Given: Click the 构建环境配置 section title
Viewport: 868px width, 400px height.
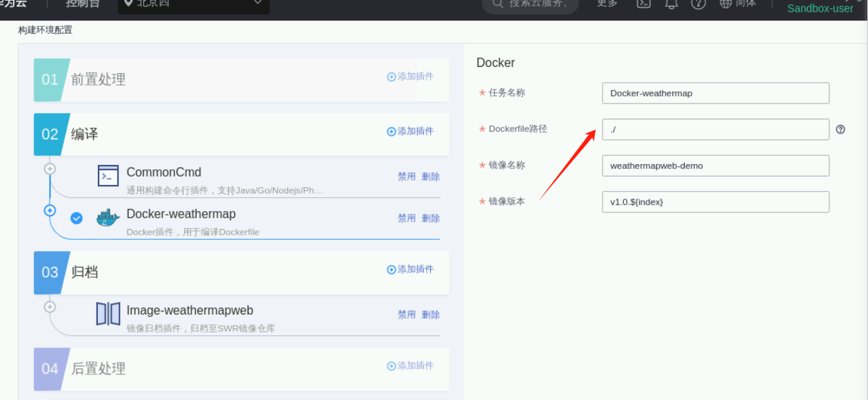Looking at the screenshot, I should [x=45, y=30].
